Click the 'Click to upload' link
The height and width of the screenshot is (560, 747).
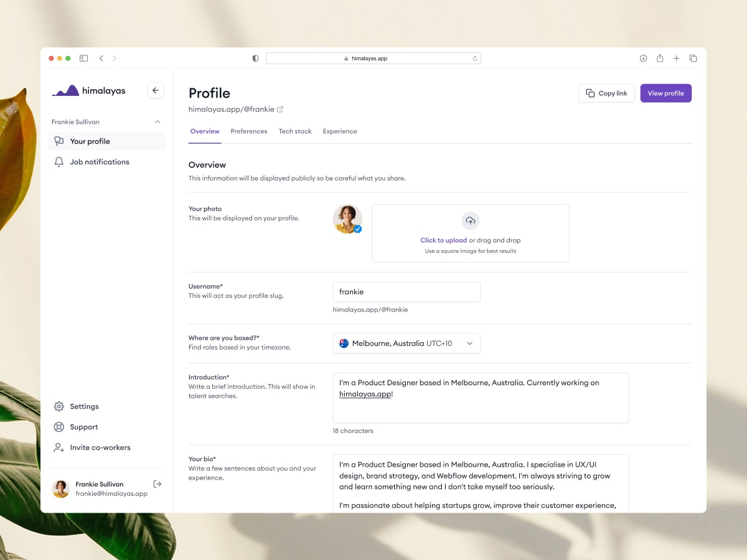tap(443, 240)
